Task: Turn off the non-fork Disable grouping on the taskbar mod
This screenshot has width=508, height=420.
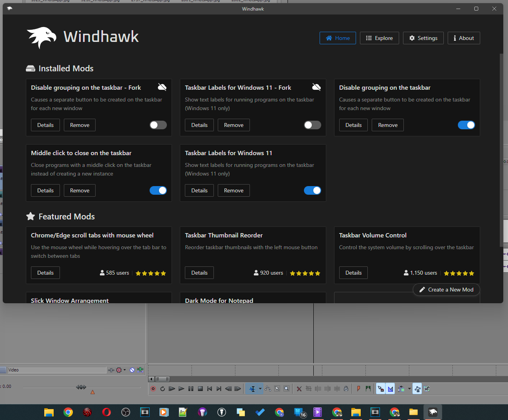Action: coord(466,125)
